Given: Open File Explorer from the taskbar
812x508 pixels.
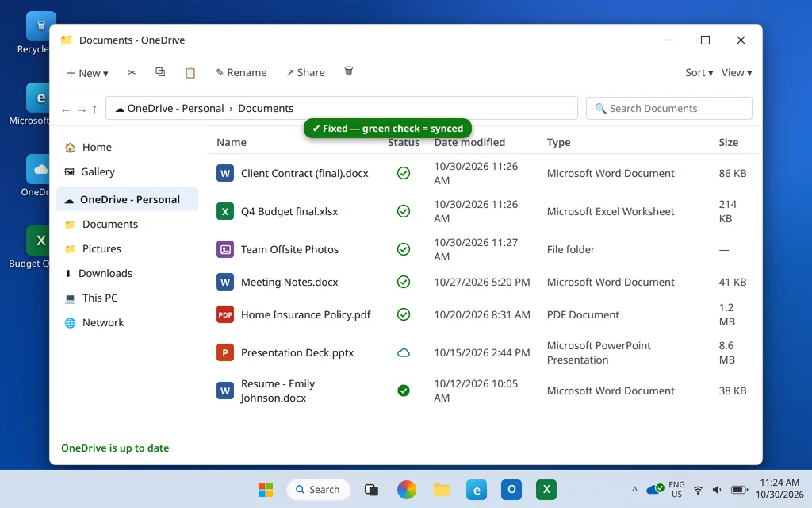Looking at the screenshot, I should point(442,489).
